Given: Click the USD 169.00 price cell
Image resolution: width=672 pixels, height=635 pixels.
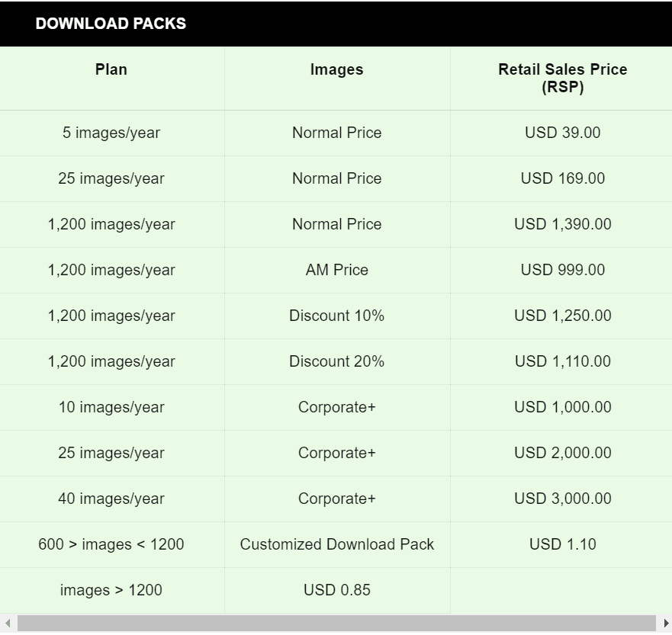Looking at the screenshot, I should [x=562, y=178].
